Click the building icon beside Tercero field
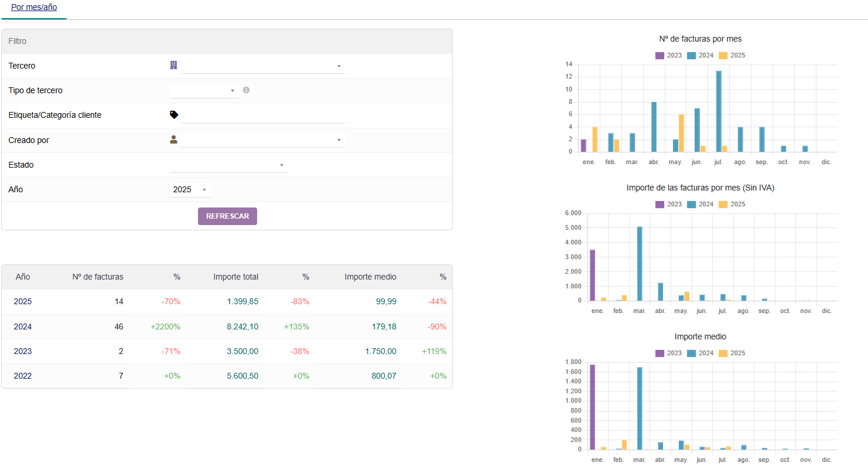 coord(173,66)
